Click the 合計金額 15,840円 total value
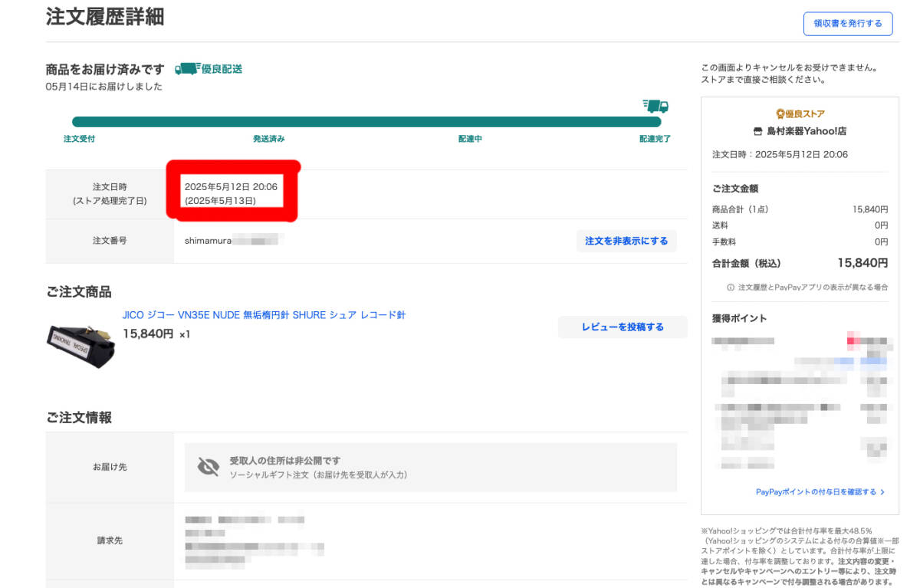Screen dimensions: 920x588 pyautogui.click(x=863, y=263)
